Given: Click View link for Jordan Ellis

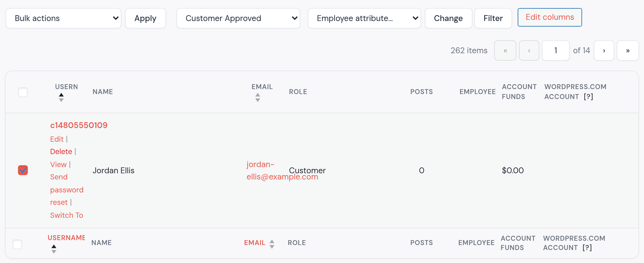Looking at the screenshot, I should click(59, 165).
